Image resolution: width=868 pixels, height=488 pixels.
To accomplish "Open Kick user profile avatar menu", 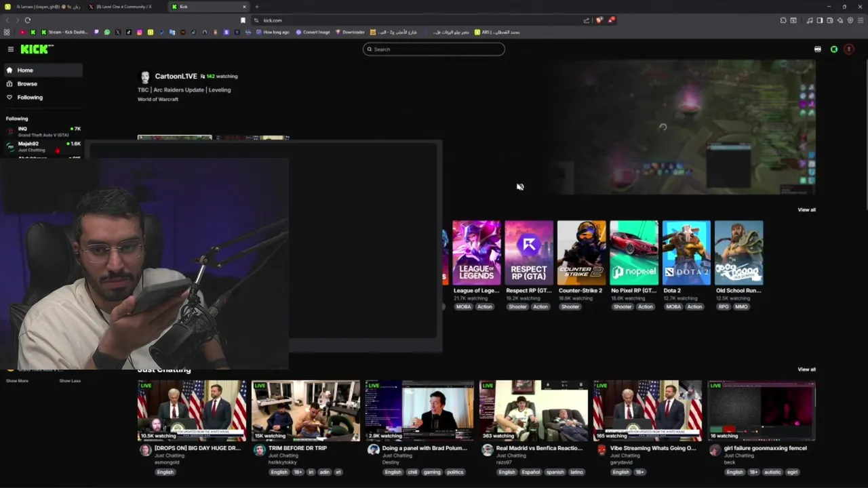I will (849, 49).
